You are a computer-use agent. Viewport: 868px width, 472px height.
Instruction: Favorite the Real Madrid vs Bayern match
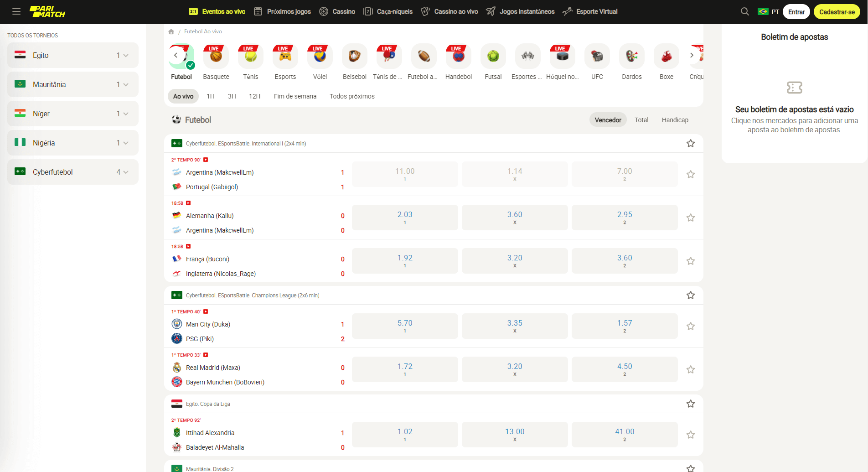691,369
